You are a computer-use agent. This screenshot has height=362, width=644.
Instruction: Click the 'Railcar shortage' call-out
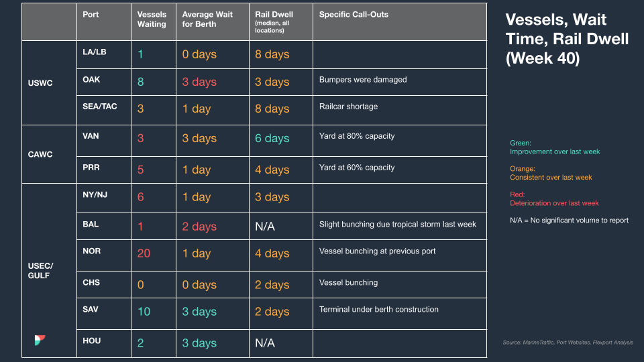click(x=348, y=107)
